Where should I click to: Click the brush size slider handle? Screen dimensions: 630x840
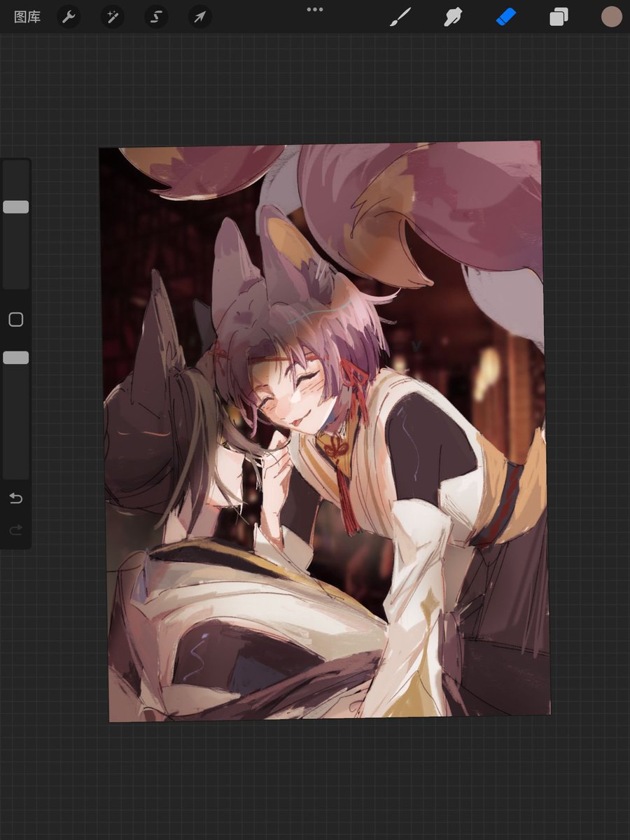[15, 206]
